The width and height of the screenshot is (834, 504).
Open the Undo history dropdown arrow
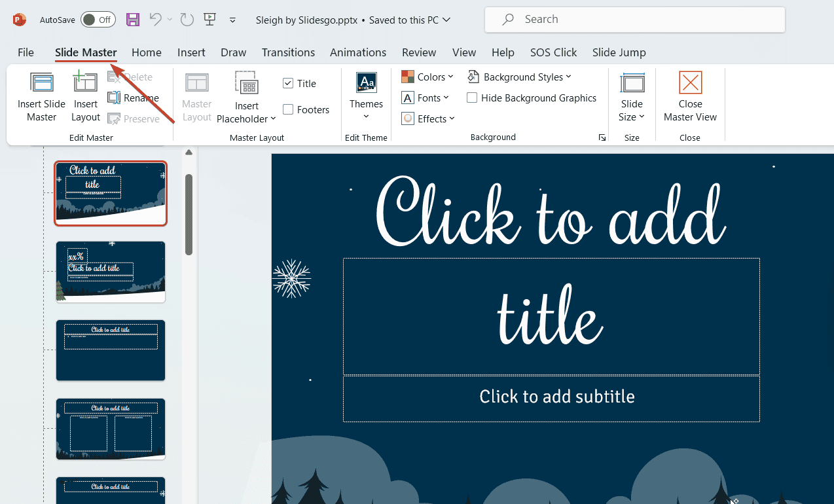[x=170, y=20]
